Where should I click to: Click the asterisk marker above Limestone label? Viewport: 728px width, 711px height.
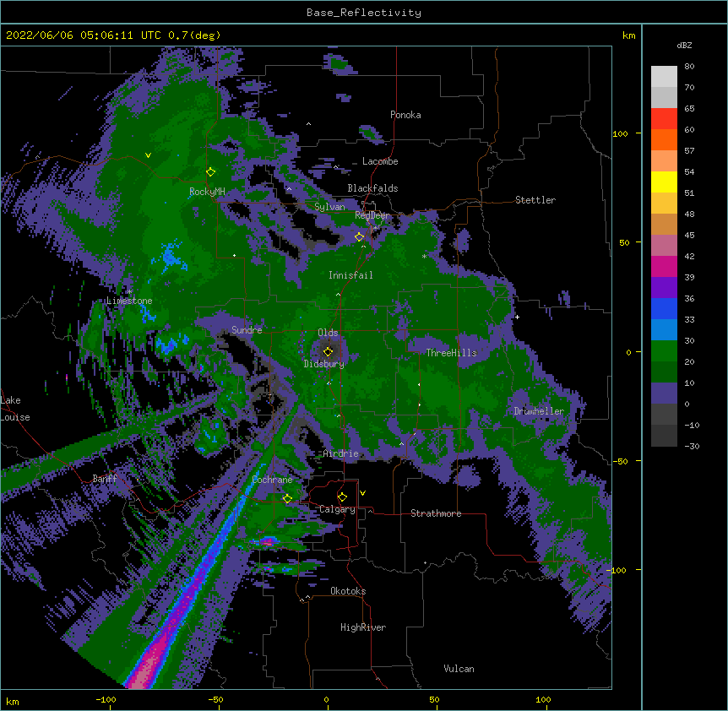130,292
